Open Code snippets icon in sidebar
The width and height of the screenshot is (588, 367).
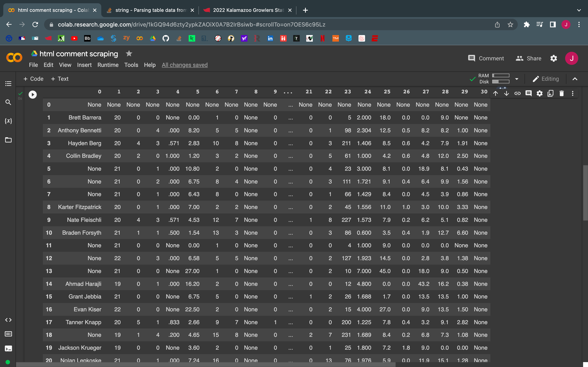[8, 320]
